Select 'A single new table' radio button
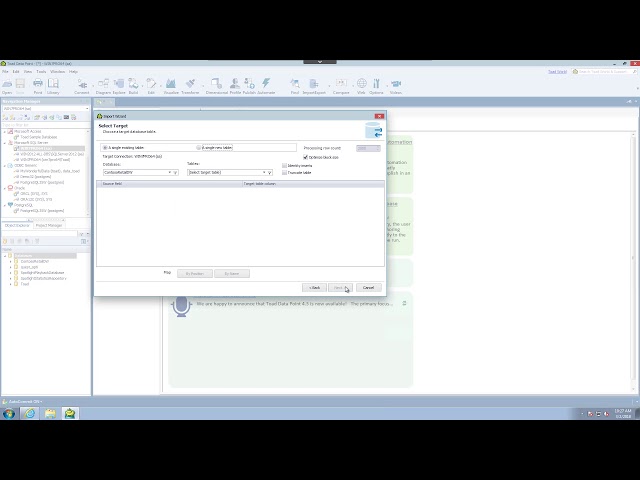Viewport: 640px width, 480px height. tap(199, 148)
